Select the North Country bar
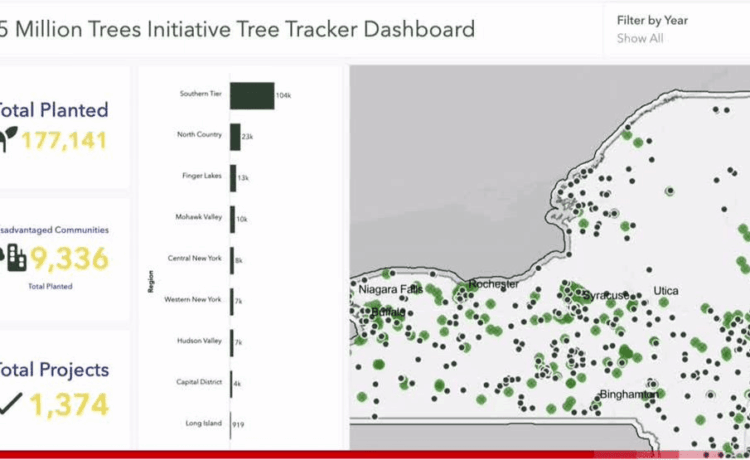Screen dimensions: 750x460 pyautogui.click(x=236, y=137)
